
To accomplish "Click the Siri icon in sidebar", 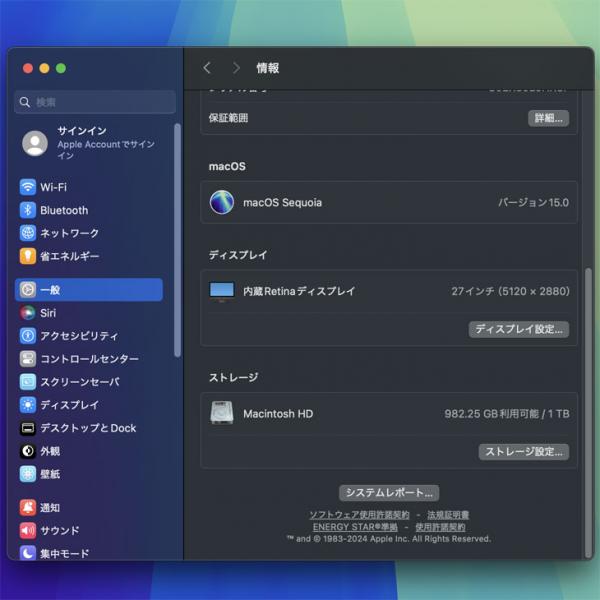I will (x=28, y=313).
